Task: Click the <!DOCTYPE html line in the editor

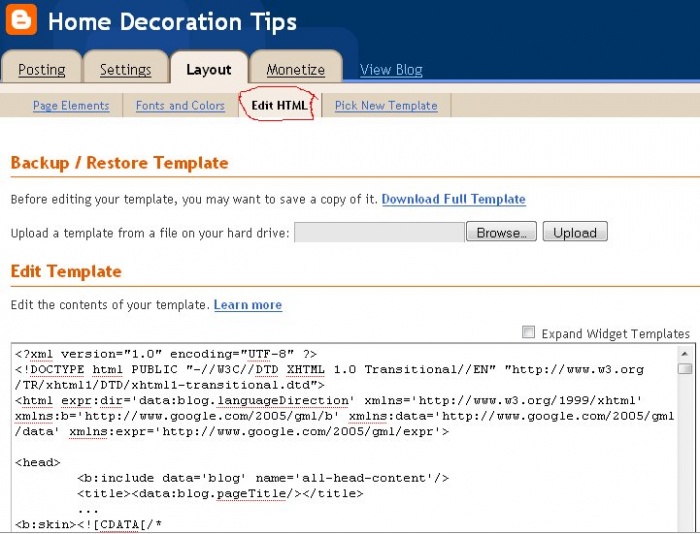Action: point(329,370)
